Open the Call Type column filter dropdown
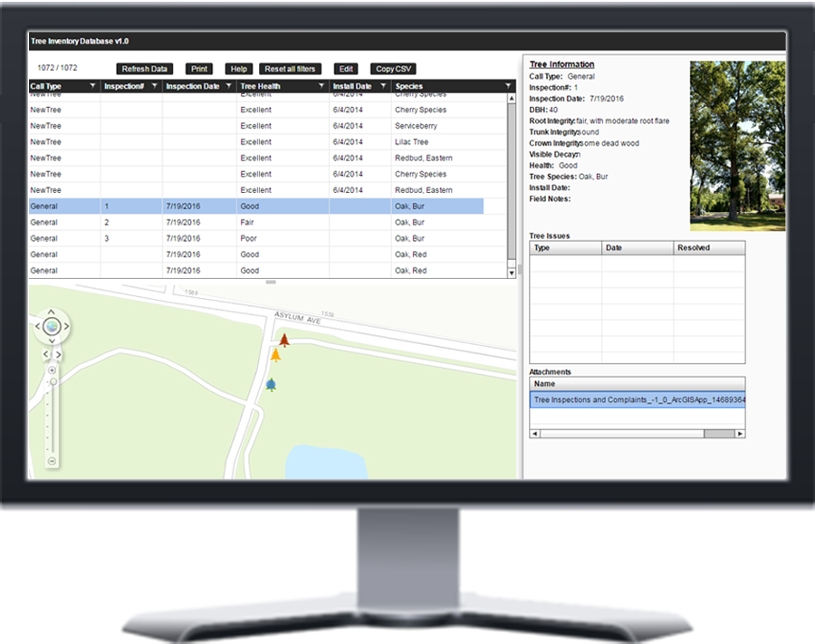The image size is (815, 644). tap(92, 86)
